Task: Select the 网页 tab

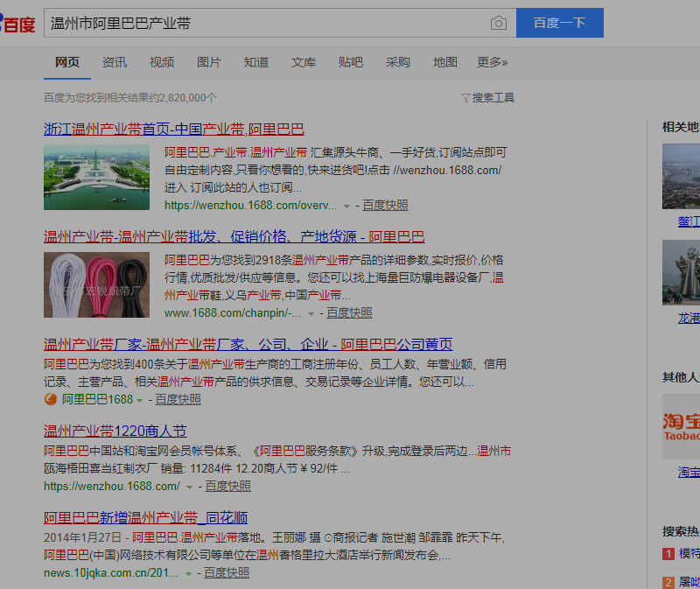Action: (x=67, y=62)
